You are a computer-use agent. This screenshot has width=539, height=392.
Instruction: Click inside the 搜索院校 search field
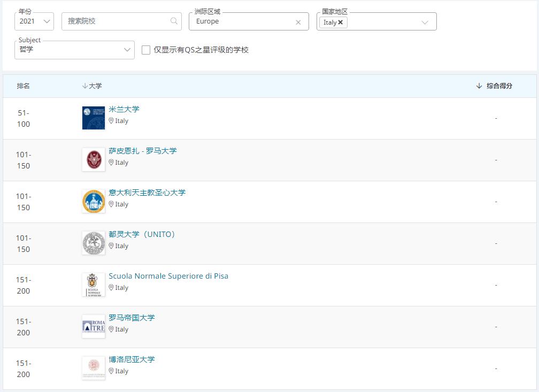point(121,21)
